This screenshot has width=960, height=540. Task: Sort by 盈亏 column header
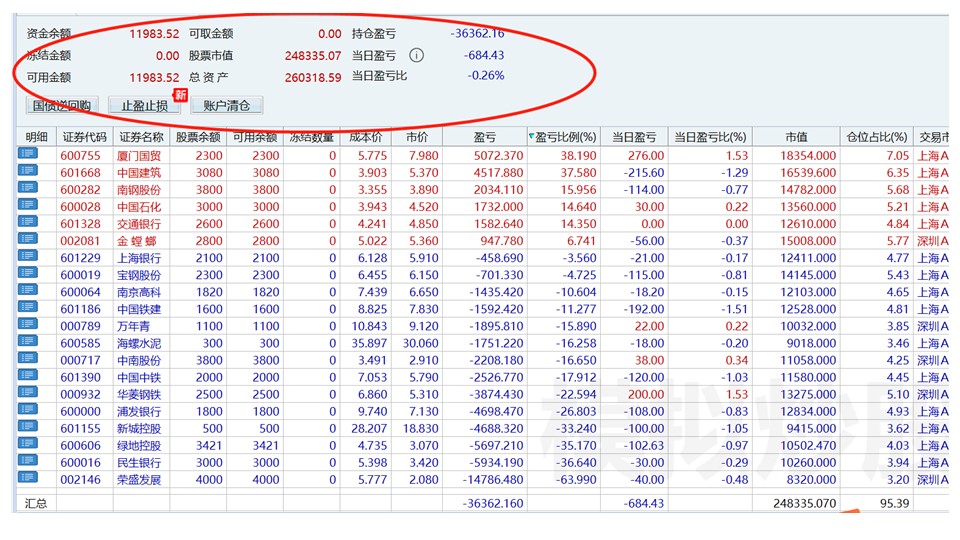[x=484, y=137]
